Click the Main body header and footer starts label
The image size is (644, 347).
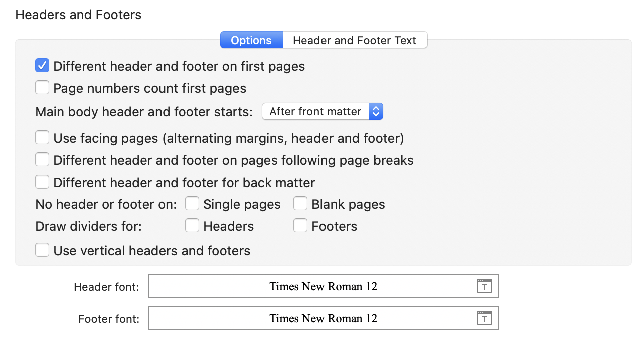(x=144, y=112)
